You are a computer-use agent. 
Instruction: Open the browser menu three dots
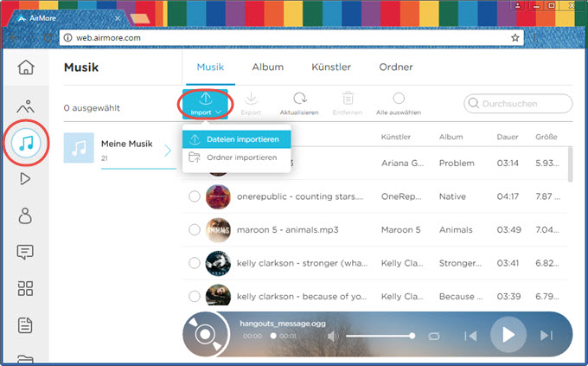[x=534, y=37]
